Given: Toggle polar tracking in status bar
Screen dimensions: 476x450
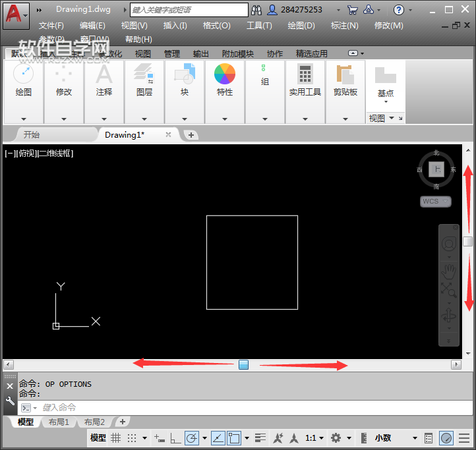Looking at the screenshot, I should point(191,438).
